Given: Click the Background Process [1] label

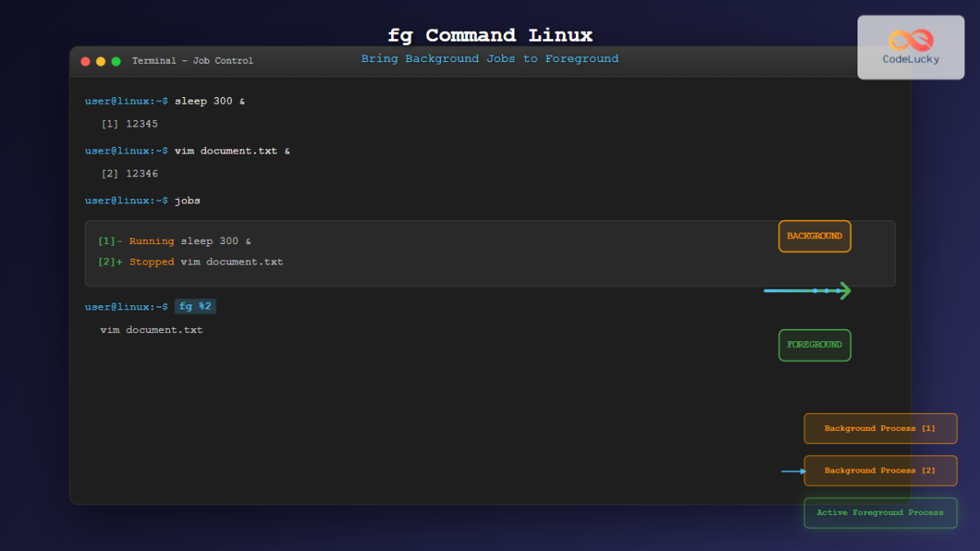Looking at the screenshot, I should coord(880,429).
